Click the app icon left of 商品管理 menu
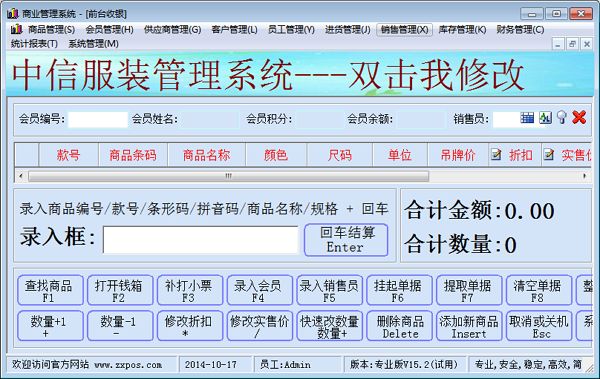Image resolution: width=600 pixels, height=379 pixels. (16, 29)
